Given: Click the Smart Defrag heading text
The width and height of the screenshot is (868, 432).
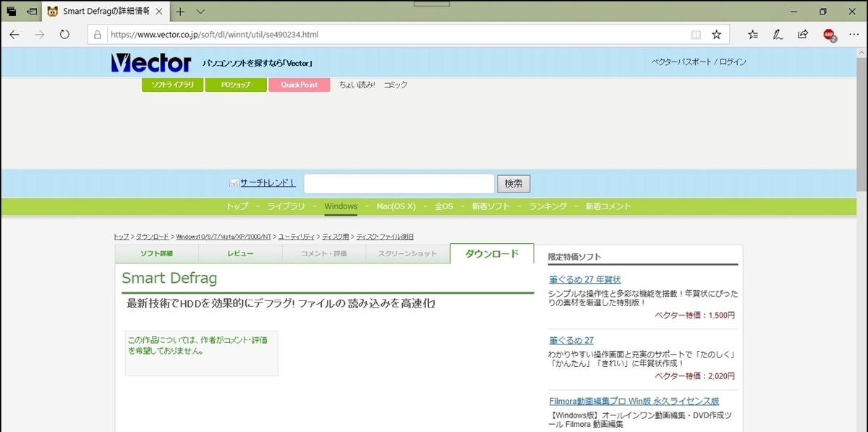Looking at the screenshot, I should 169,279.
